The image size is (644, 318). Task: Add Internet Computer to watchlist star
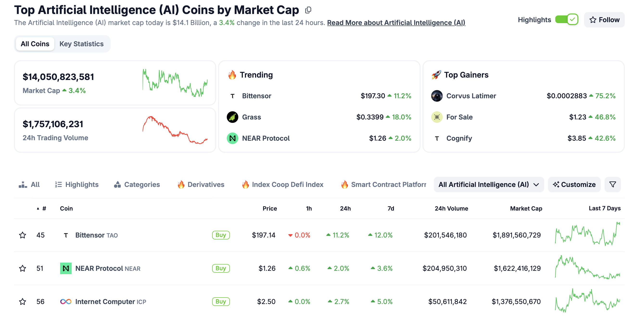pos(23,301)
